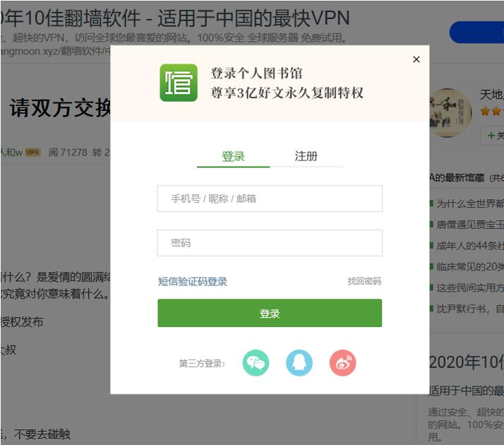Select the 登录 tab
Screen dimensions: 504x445
[234, 157]
